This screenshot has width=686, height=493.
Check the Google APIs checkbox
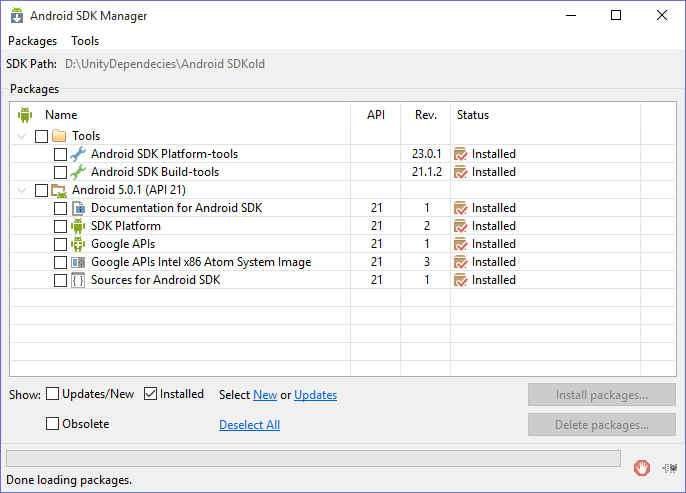pyautogui.click(x=60, y=244)
